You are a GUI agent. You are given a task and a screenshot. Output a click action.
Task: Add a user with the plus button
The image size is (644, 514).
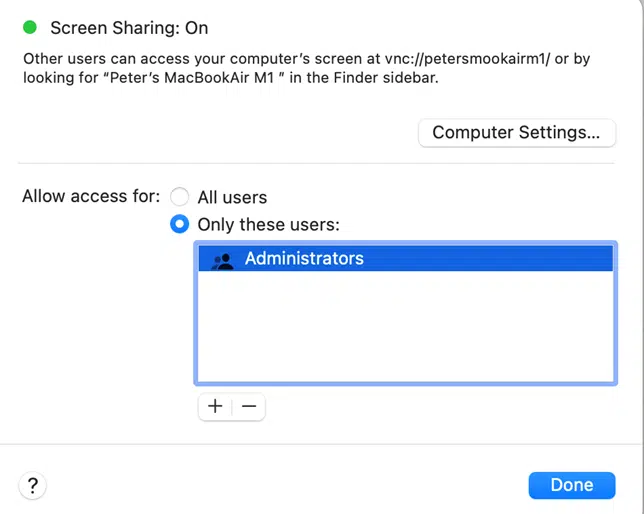click(x=215, y=406)
